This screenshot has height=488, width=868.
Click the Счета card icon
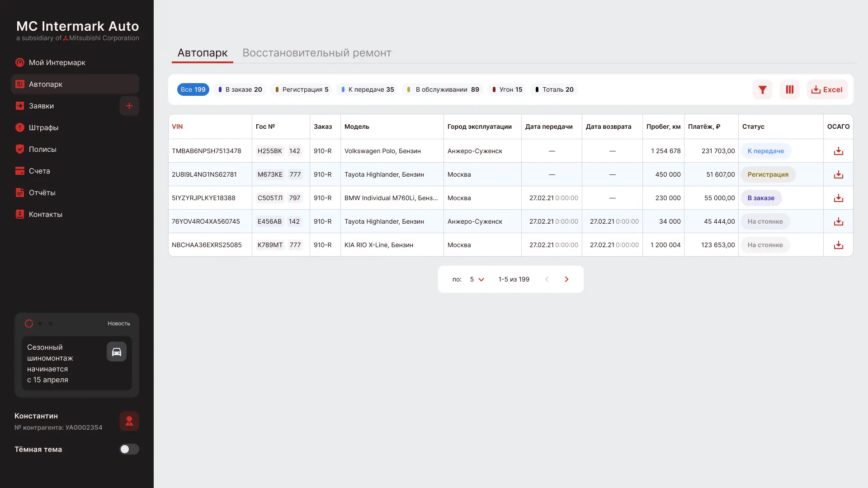[20, 171]
